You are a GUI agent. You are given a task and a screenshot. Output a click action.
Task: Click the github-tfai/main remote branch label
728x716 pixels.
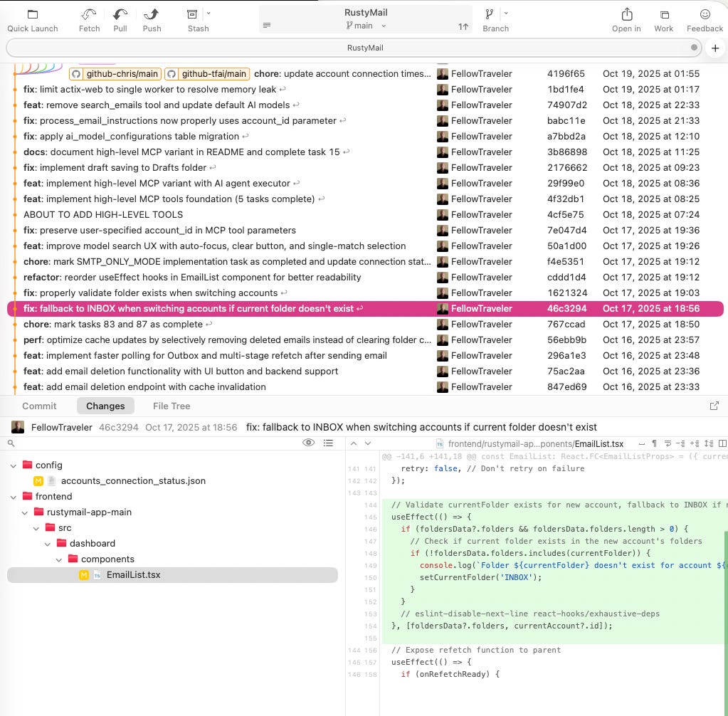tap(208, 74)
